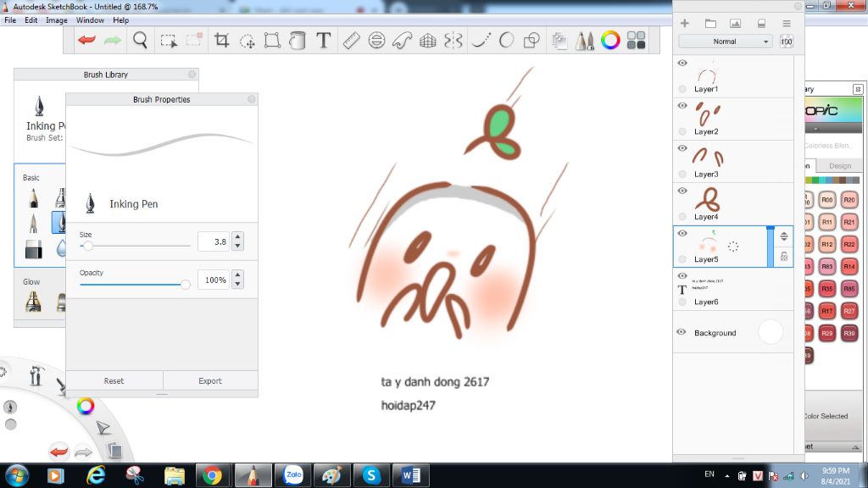
Task: Select the Layer2 thumbnail
Action: point(707,114)
